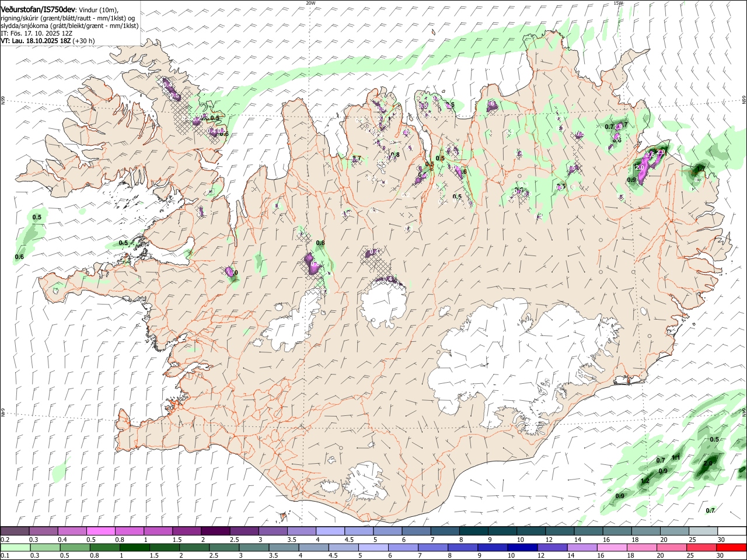Viewport: 747px width, 560px height.
Task: Pick bottom-row blue swatch starting at 8
Action: [x=463, y=547]
